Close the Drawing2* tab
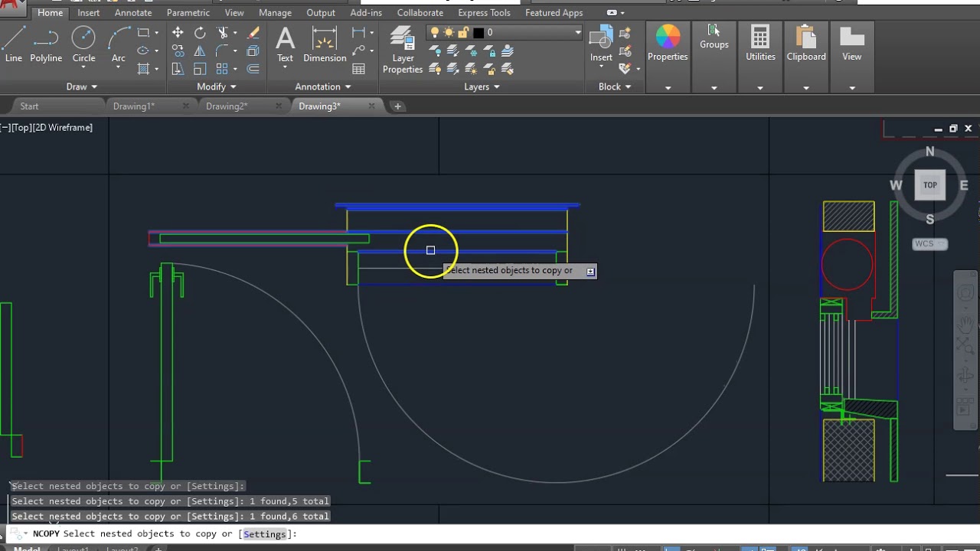The height and width of the screenshot is (551, 980). click(278, 106)
